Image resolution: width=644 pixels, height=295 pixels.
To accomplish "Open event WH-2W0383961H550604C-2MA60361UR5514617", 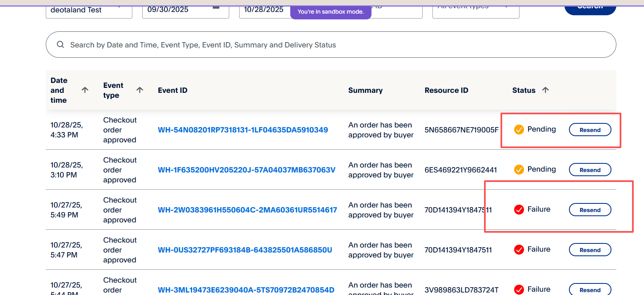I will click(247, 210).
